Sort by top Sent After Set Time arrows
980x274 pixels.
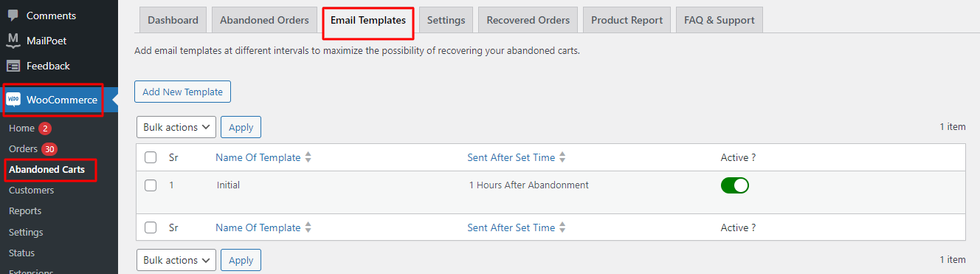562,157
